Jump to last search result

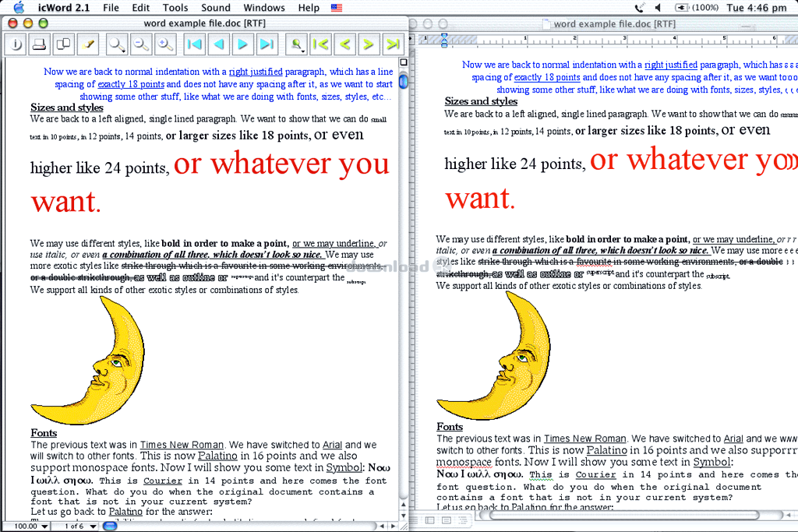coord(393,44)
